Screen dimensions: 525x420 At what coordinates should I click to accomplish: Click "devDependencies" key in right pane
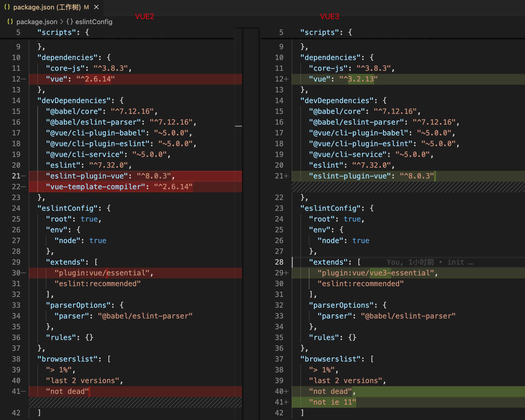[x=337, y=101]
